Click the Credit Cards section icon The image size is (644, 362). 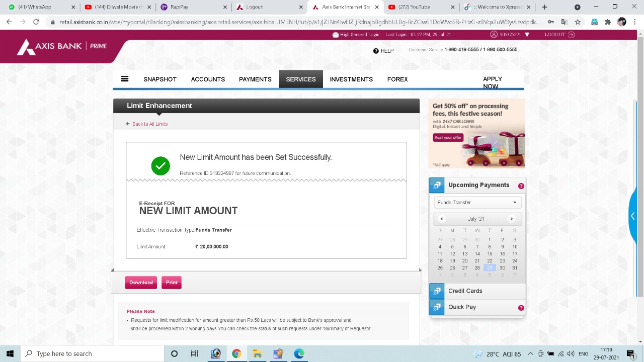(436, 291)
